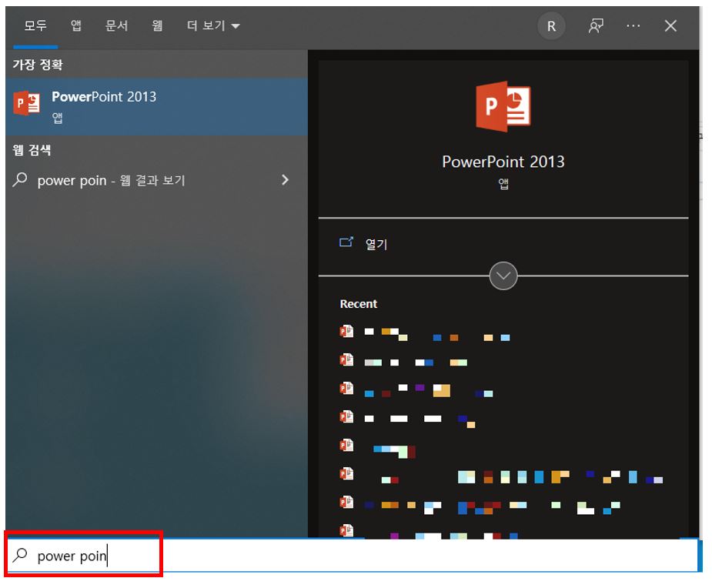The image size is (712, 588).
Task: Click the search box containing power poin
Action: [353, 556]
